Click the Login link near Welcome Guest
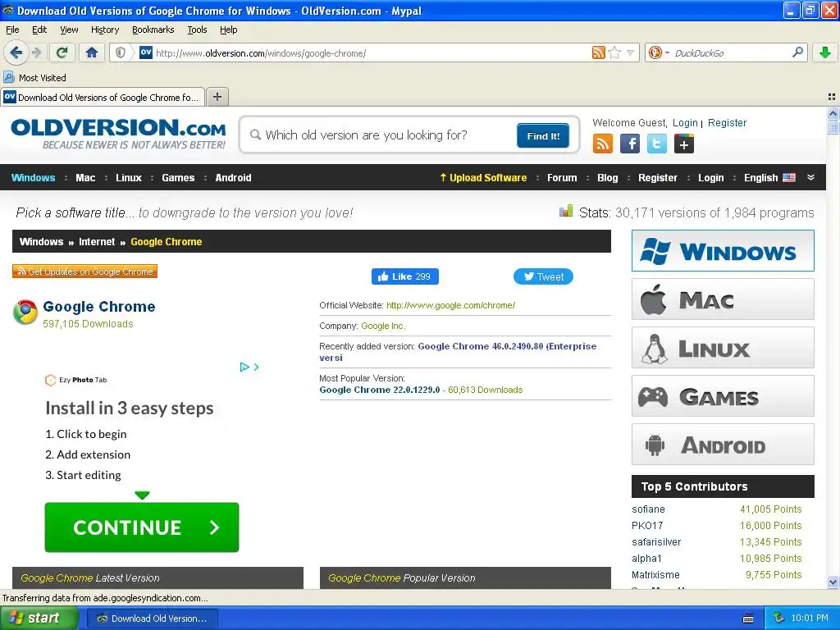The width and height of the screenshot is (840, 630). tap(685, 123)
